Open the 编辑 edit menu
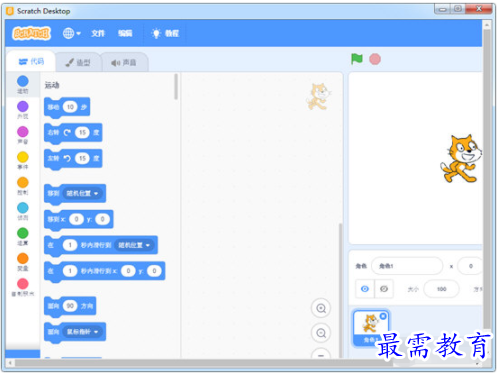Viewport: 499px width, 377px height. pyautogui.click(x=125, y=33)
